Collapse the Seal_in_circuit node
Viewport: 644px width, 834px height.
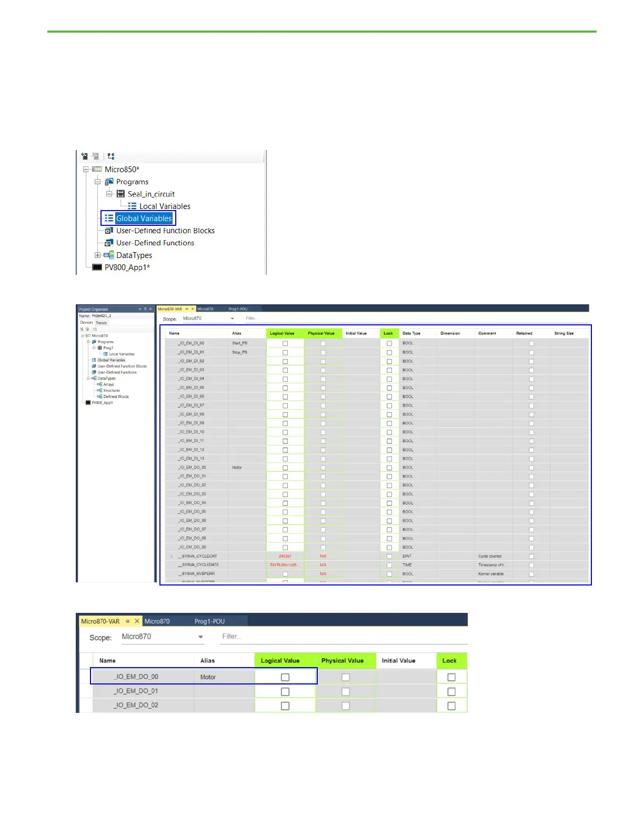109,194
